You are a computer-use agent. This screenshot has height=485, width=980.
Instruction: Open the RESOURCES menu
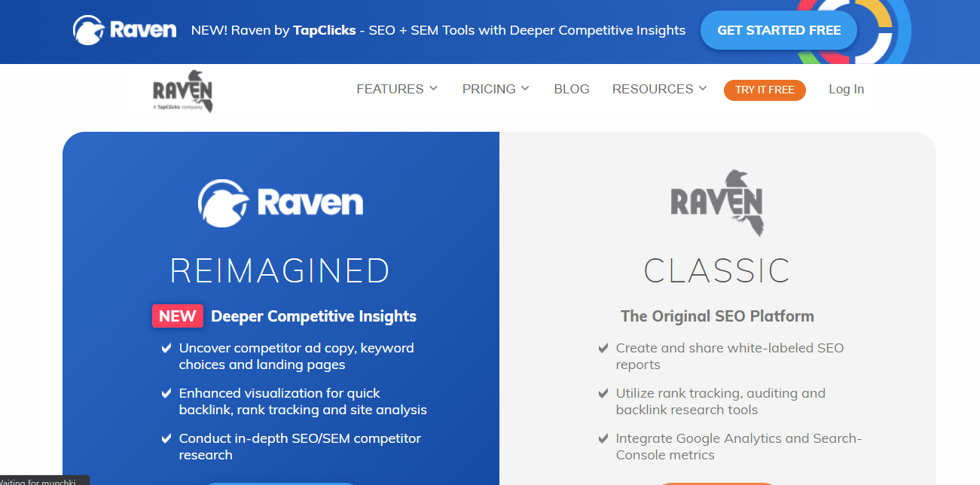(x=653, y=89)
